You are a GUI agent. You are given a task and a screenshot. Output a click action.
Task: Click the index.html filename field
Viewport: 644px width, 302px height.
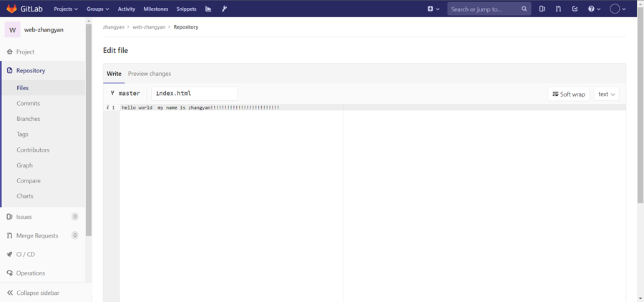point(194,94)
